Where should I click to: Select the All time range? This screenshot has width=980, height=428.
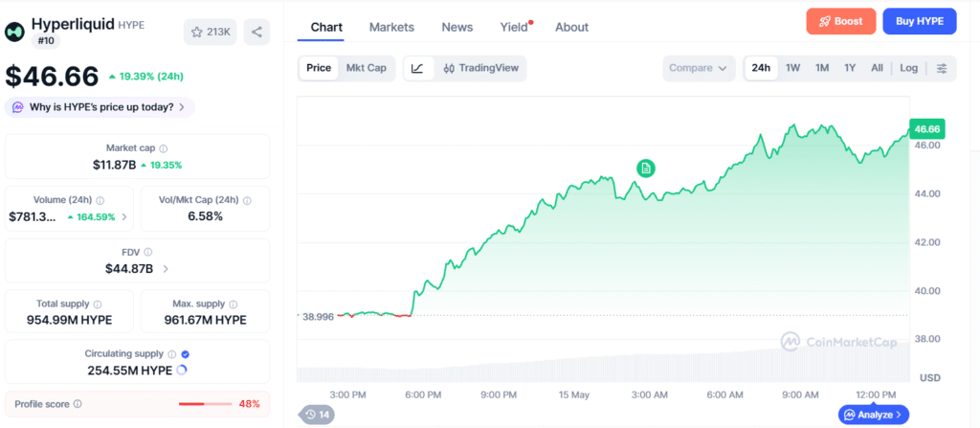tap(877, 68)
